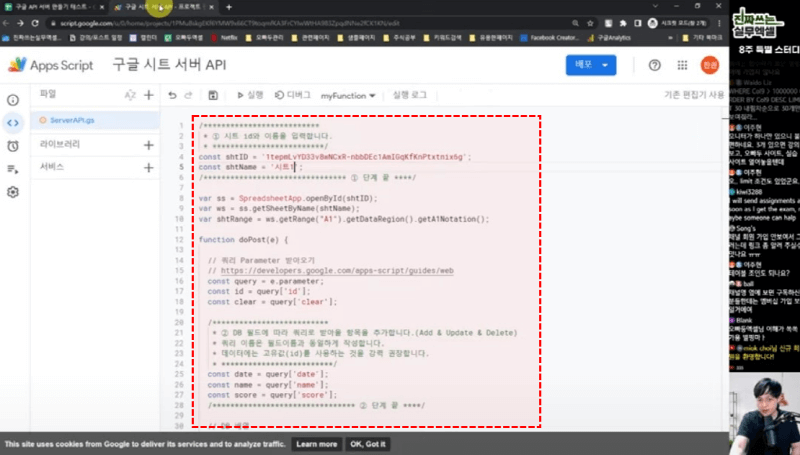Open the Facebook Creator bookmark
Screen dimensions: 800x455
[550, 38]
